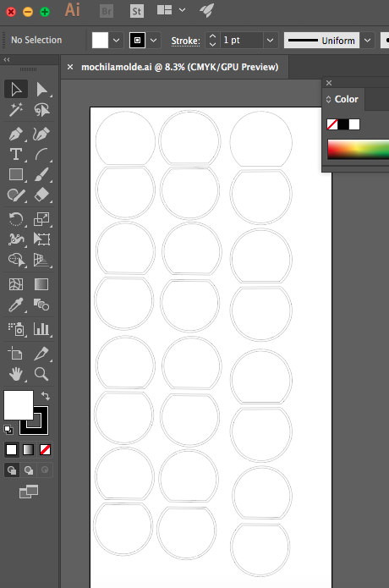Select the Direct Selection tool

pos(41,89)
